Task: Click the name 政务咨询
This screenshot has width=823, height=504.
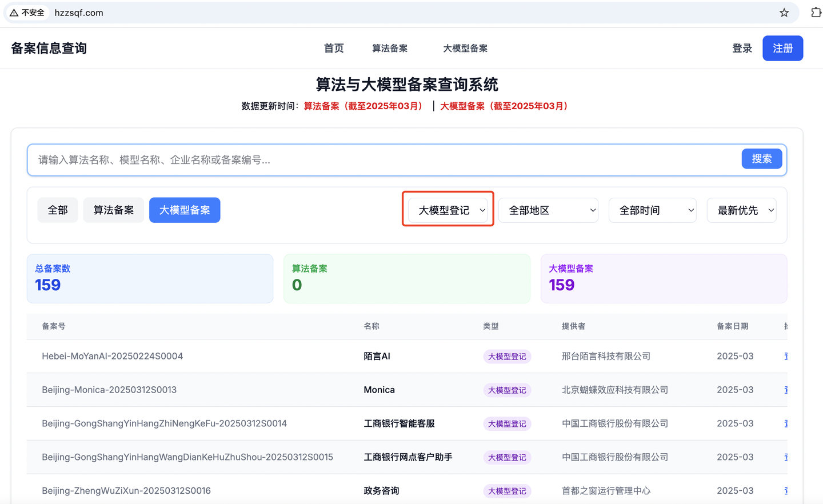Action: click(x=381, y=491)
